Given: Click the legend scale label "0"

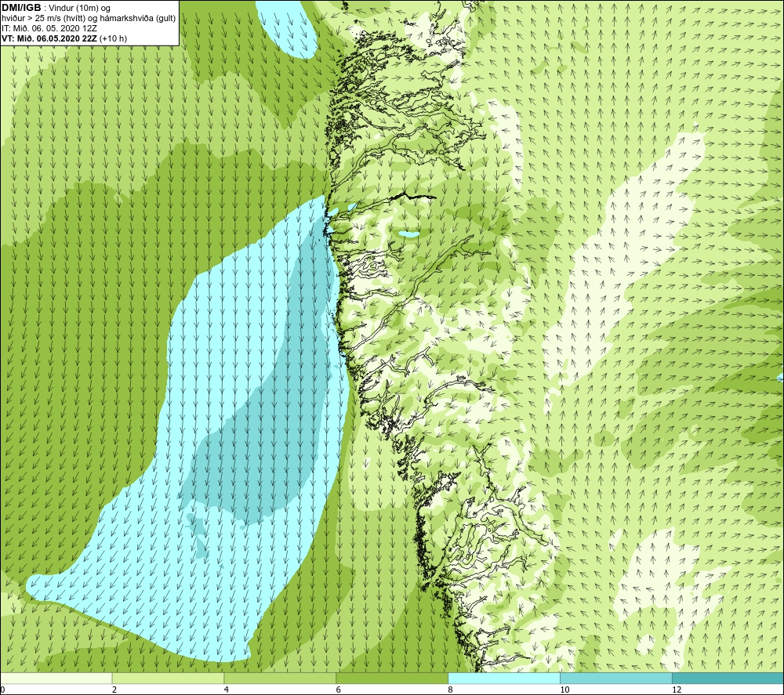Looking at the screenshot, I should point(2,690).
